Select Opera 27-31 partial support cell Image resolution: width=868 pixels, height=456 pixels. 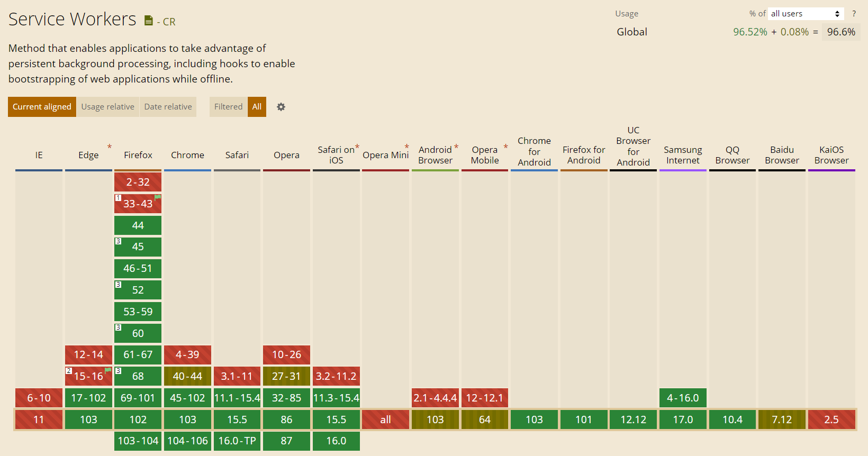[286, 376]
